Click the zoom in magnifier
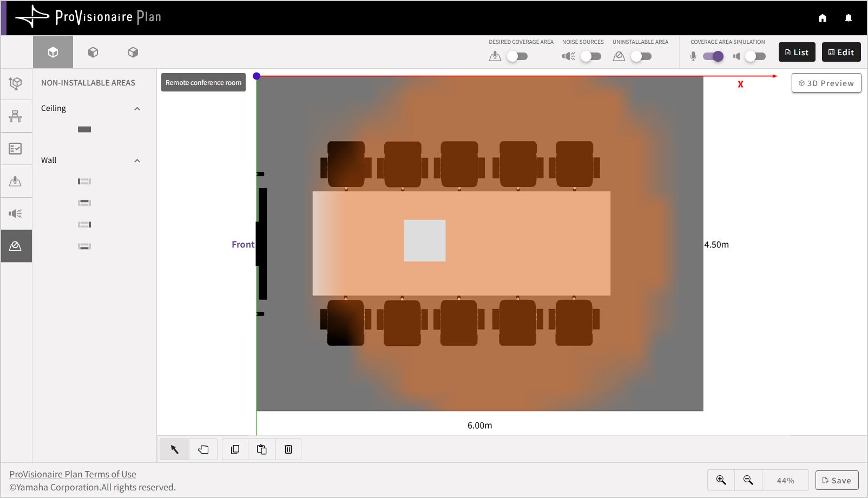868x498 pixels. point(721,480)
